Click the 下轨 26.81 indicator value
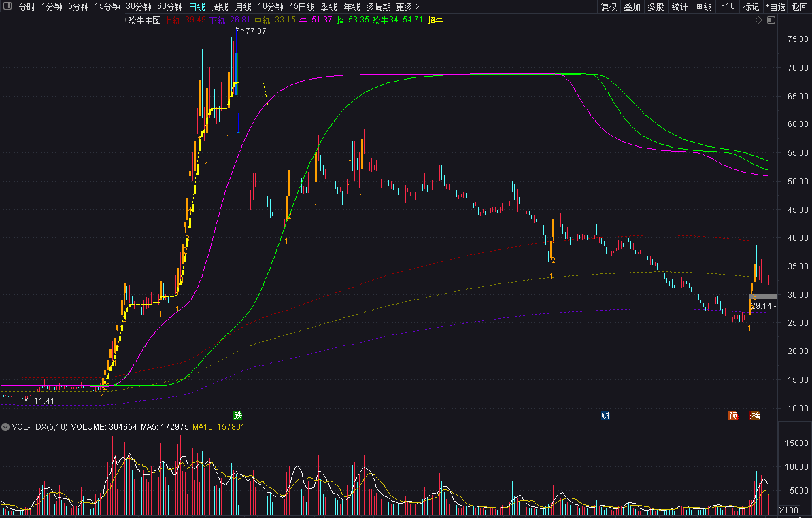The height and width of the screenshot is (518, 812). [230, 20]
